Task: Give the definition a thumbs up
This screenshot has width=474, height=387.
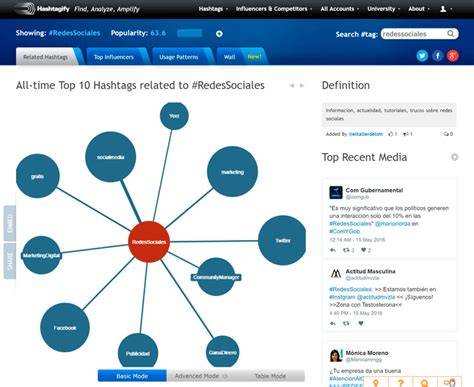Action: 391,134
